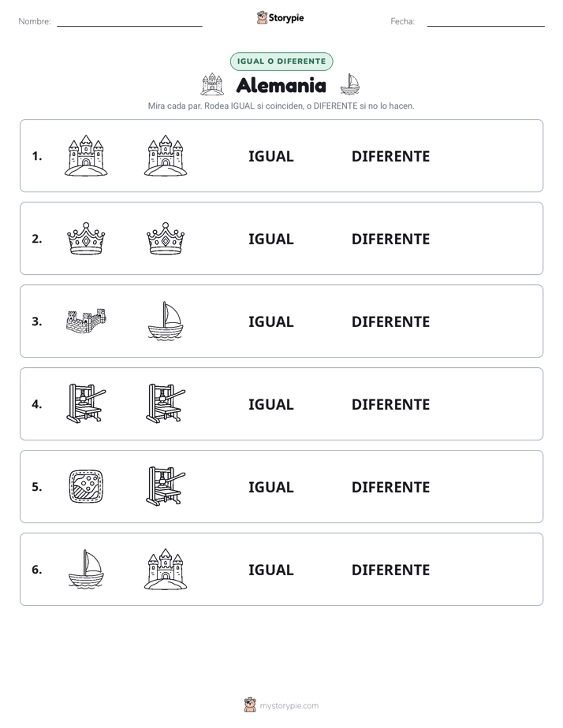
Task: Choose IGUAL in row 2
Action: click(x=270, y=239)
